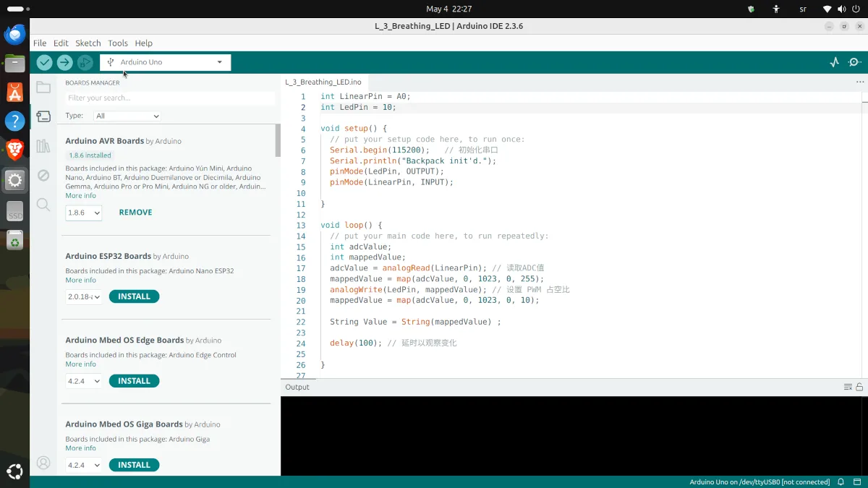868x488 pixels.
Task: Open the Edit menu
Action: [61, 43]
